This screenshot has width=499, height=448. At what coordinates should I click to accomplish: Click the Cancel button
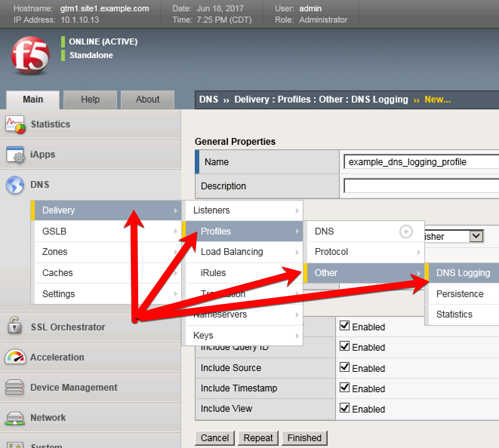click(x=215, y=438)
